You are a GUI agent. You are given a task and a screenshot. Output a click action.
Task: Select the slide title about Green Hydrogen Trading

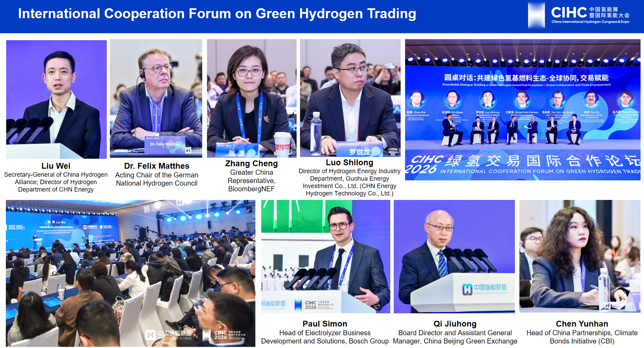pos(217,14)
